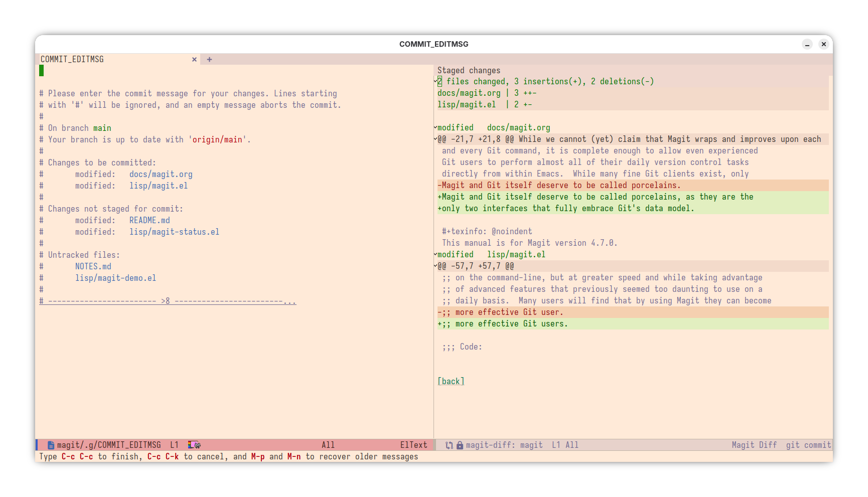Image resolution: width=868 pixels, height=497 pixels.
Task: Click the file icon in the left mode line
Action: coord(51,445)
